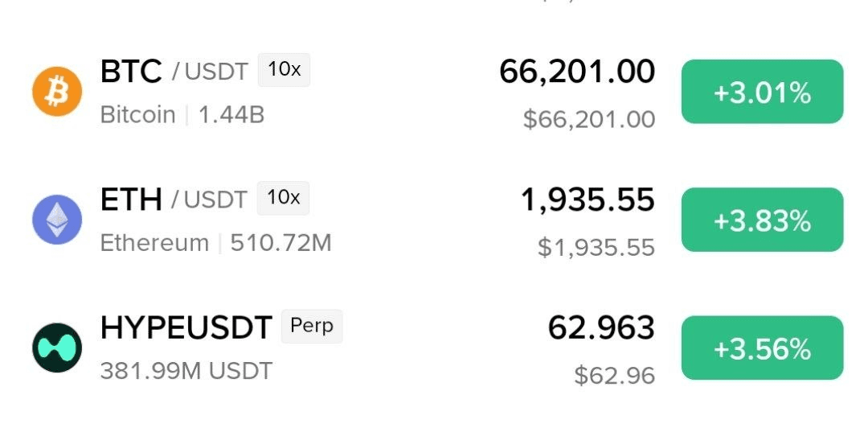Toggle the BTC +3.01% change button
868x428 pixels.
click(762, 92)
